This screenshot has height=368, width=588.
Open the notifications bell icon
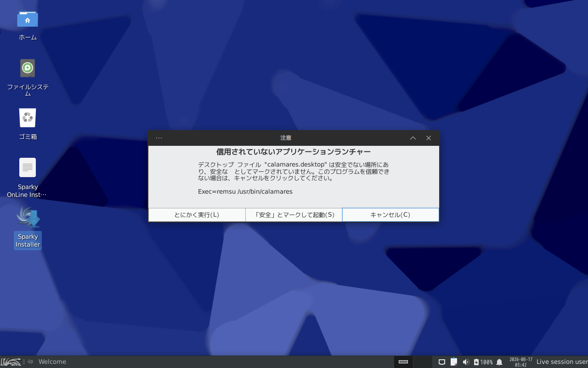point(499,362)
